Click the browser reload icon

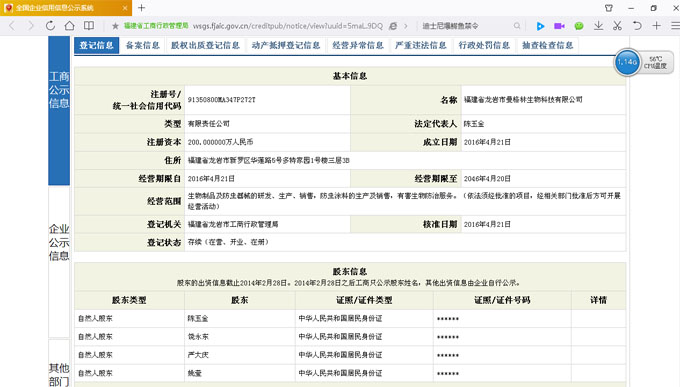(x=50, y=26)
